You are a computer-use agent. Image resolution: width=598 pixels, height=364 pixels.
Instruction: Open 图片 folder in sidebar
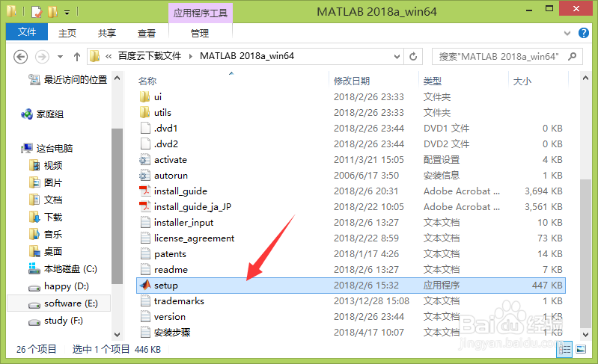[x=46, y=183]
